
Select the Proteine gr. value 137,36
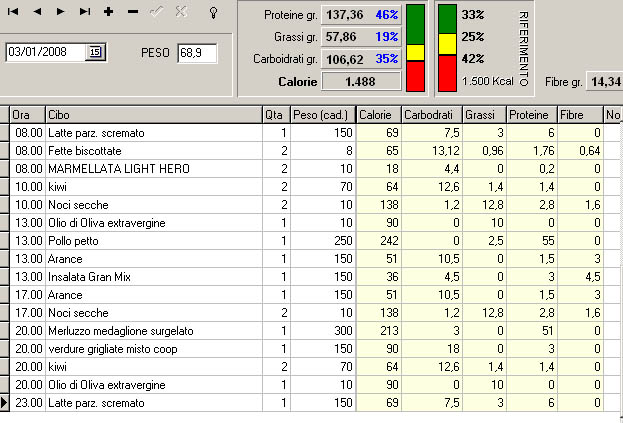(x=344, y=15)
